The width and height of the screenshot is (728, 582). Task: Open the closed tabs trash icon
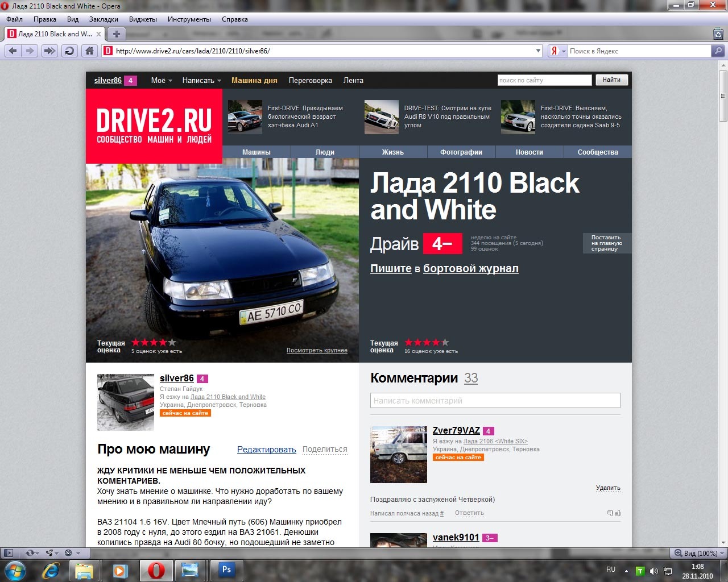click(718, 34)
